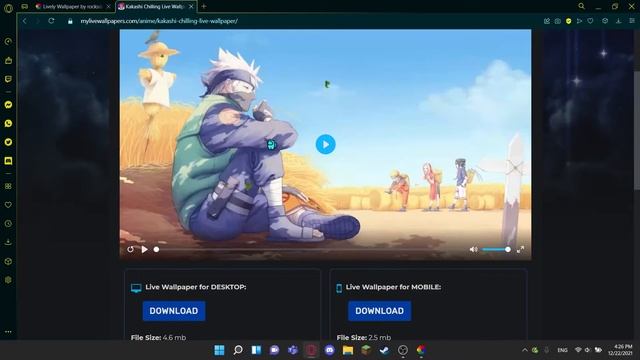
Task: Open history clock in sidebar
Action: [8, 224]
